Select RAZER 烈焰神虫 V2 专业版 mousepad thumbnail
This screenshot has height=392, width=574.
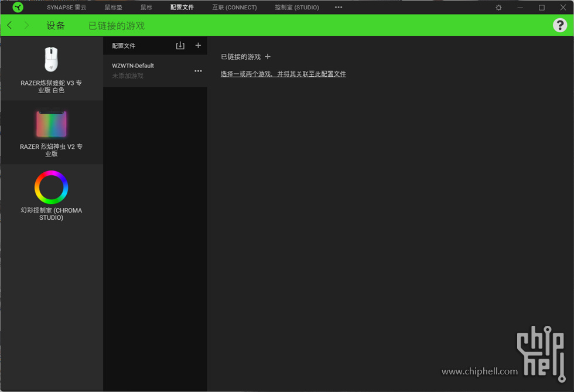tap(52, 124)
